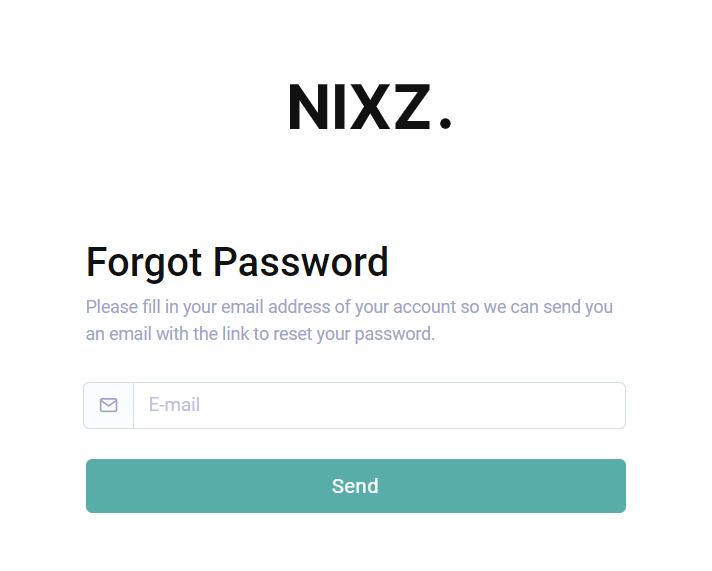Click the second line mentioning reset your password

pos(260,334)
